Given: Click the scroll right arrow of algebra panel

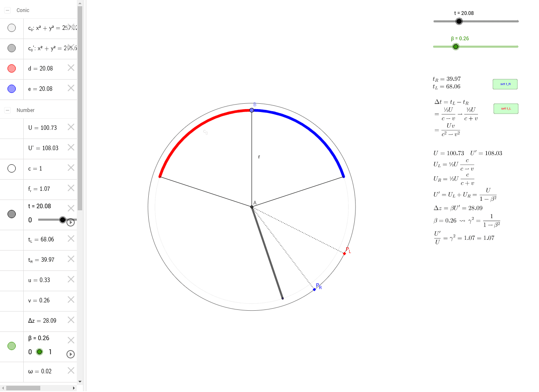Looking at the screenshot, I should click(74, 388).
